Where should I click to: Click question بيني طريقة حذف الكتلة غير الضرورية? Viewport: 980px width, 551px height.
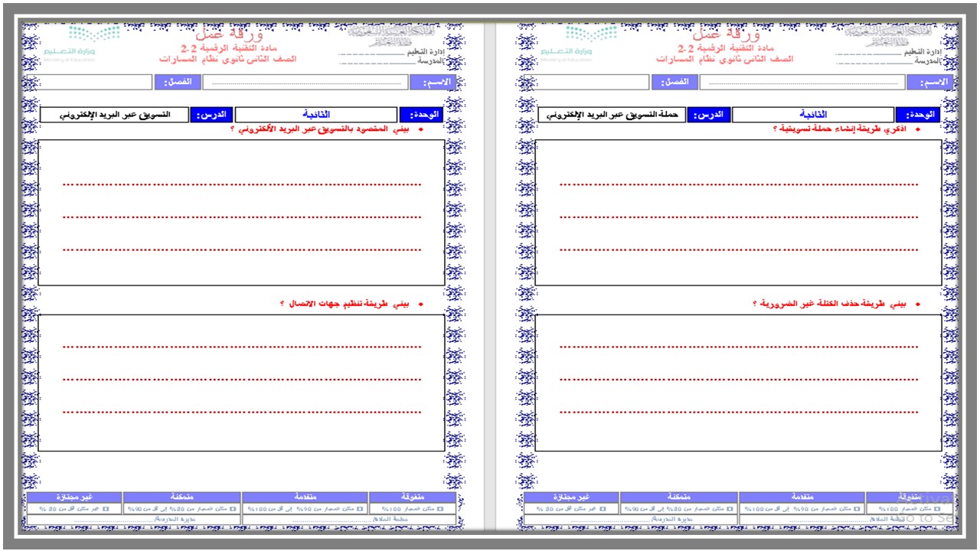click(x=830, y=304)
